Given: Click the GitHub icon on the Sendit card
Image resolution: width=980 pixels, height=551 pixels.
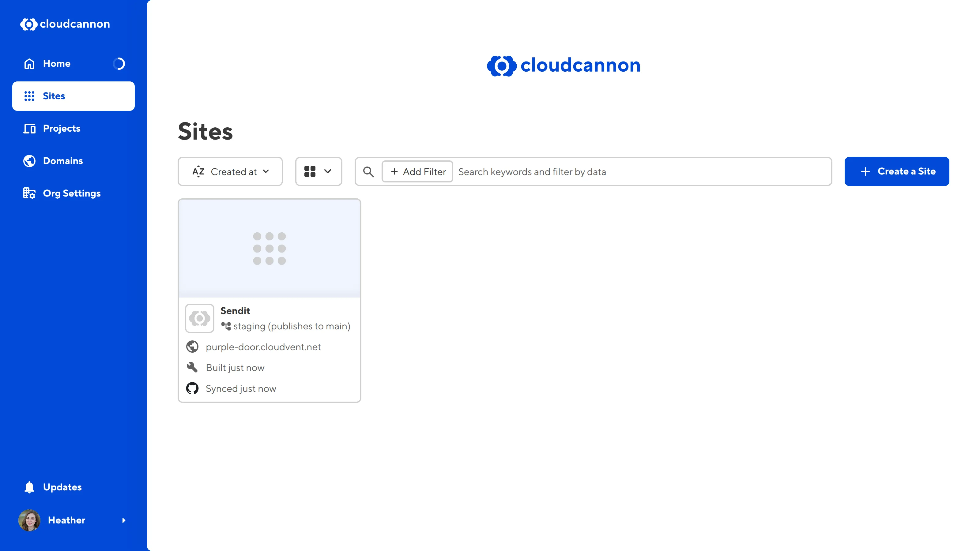Looking at the screenshot, I should (193, 388).
